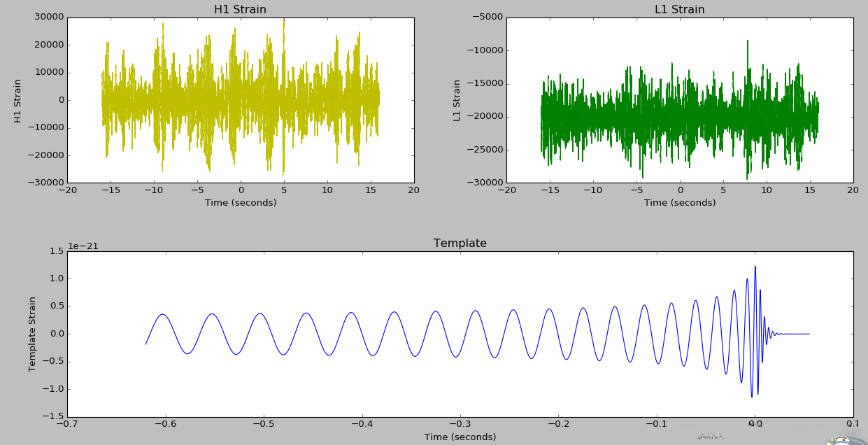Click the −15000 tick on L1 y-axis

pyautogui.click(x=483, y=83)
